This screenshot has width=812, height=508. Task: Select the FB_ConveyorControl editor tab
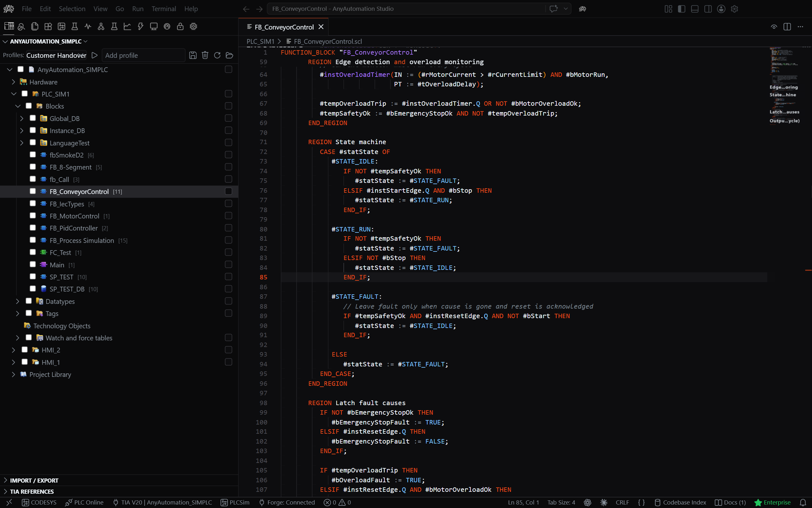tap(284, 27)
